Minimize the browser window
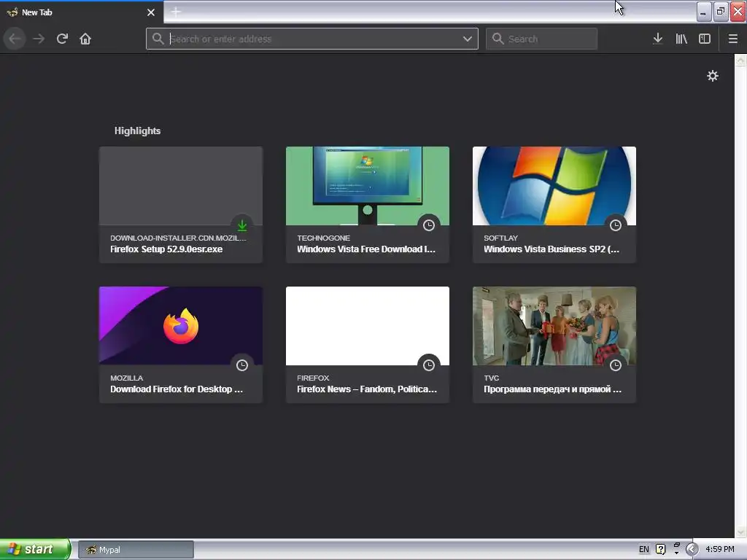The height and width of the screenshot is (560, 747). [704, 12]
